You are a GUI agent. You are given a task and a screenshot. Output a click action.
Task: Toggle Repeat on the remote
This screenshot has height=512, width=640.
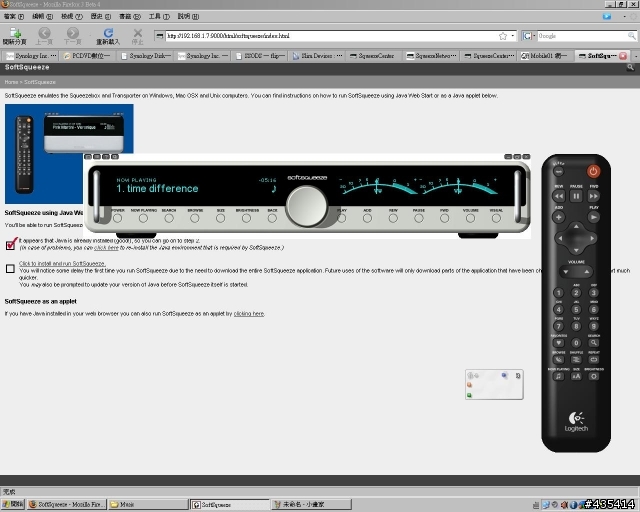[x=593, y=360]
